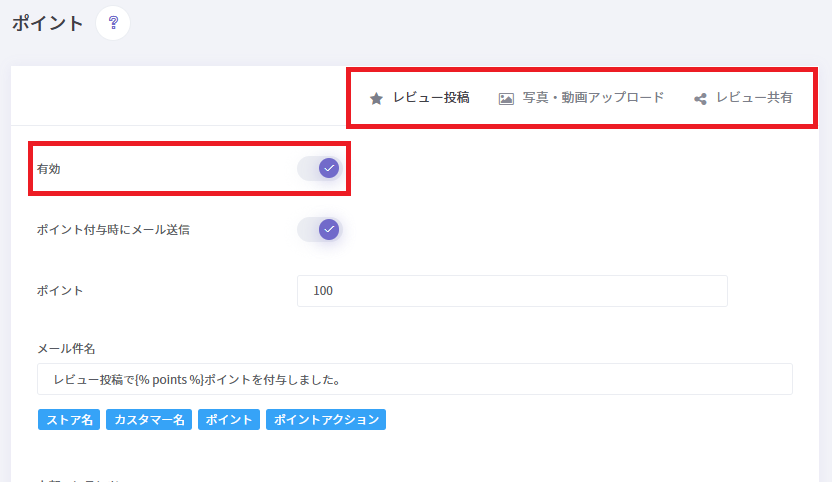Switch to the レビュー投稿 tab

click(x=430, y=98)
